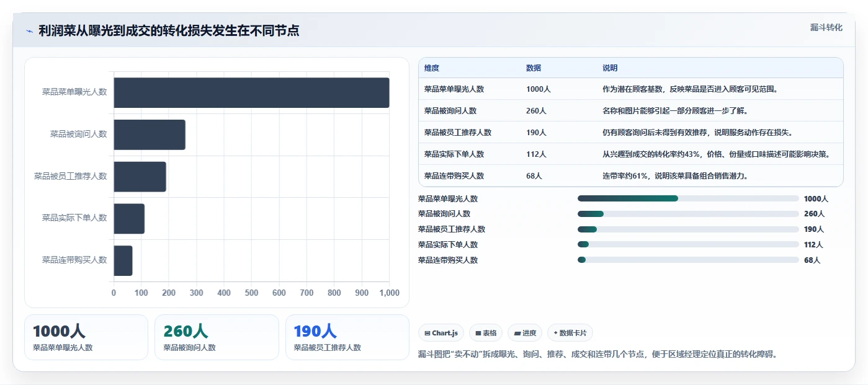868x385 pixels.
Task: Click the 190人 table cell
Action: click(x=536, y=132)
